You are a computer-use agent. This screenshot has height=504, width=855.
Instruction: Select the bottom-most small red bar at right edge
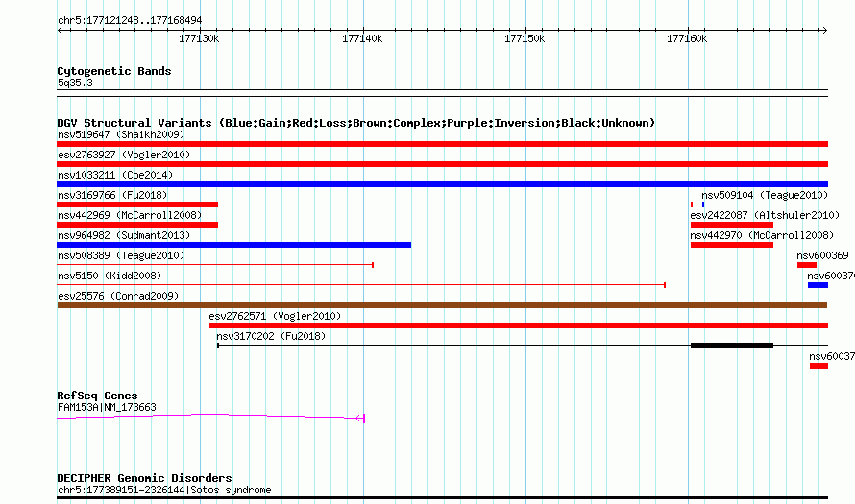(x=819, y=366)
